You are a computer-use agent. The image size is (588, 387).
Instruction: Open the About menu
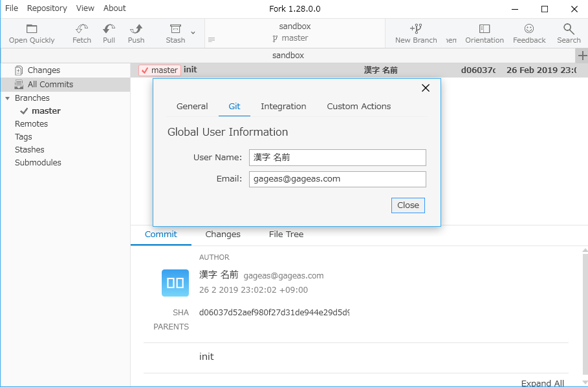coord(114,8)
